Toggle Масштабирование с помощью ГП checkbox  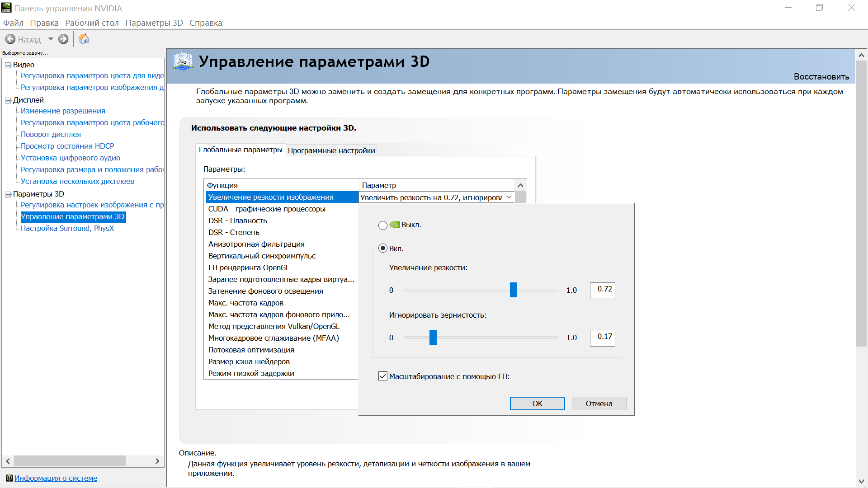coord(383,376)
